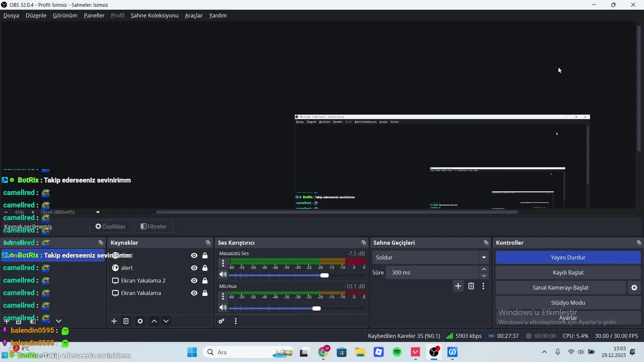Viewport: 644px width, 362px height.
Task: Increase Süre duration with up arrow
Action: [484, 269]
